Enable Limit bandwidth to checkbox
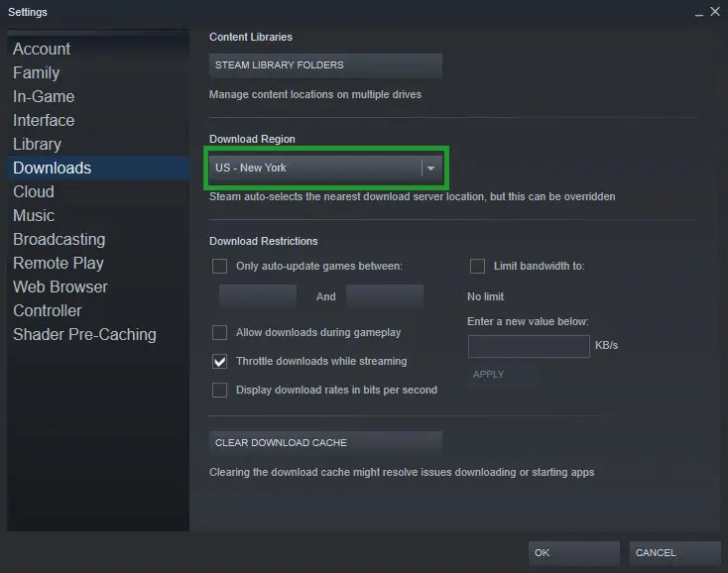 477,267
